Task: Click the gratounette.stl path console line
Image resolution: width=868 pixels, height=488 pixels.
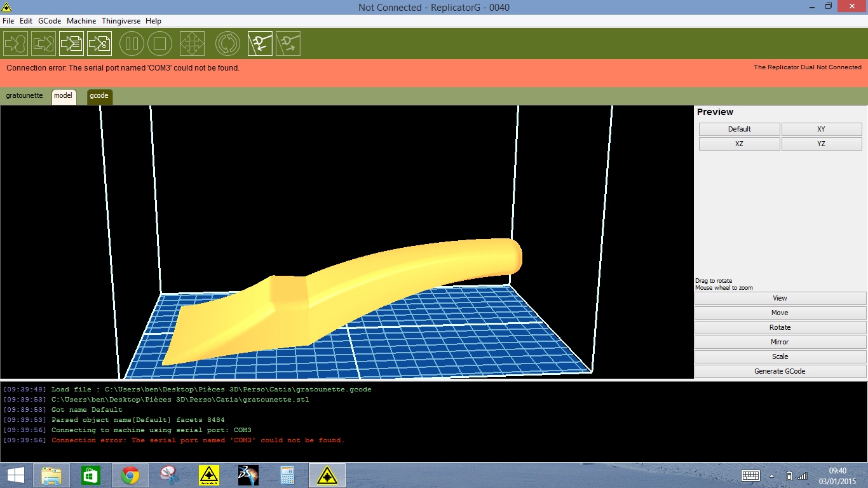Action: coord(156,400)
